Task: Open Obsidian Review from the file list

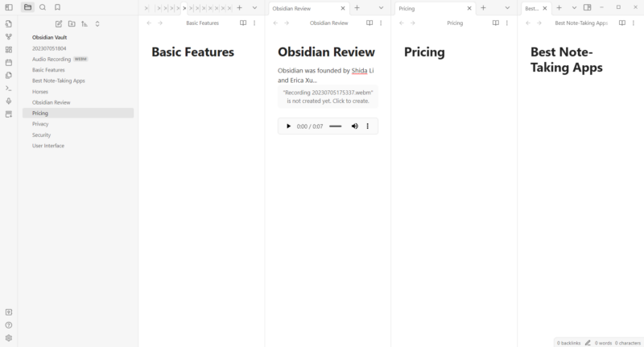Action: pyautogui.click(x=78, y=102)
